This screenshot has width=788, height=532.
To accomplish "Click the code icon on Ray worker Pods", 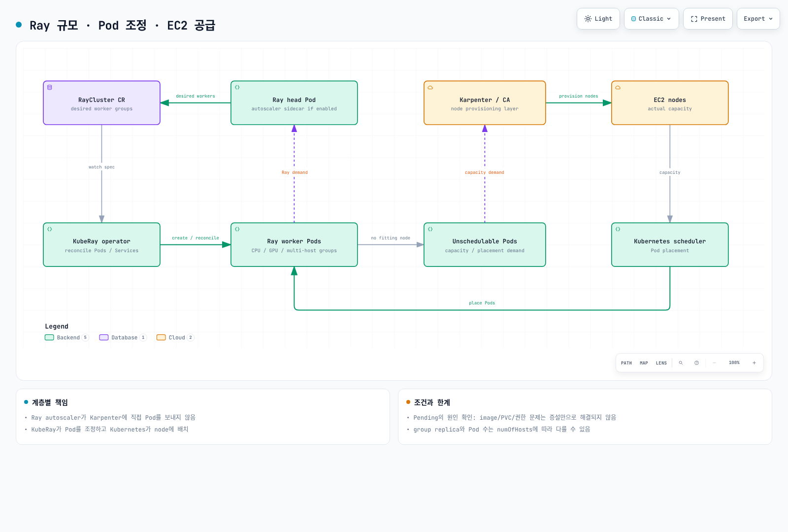I will coord(237,229).
